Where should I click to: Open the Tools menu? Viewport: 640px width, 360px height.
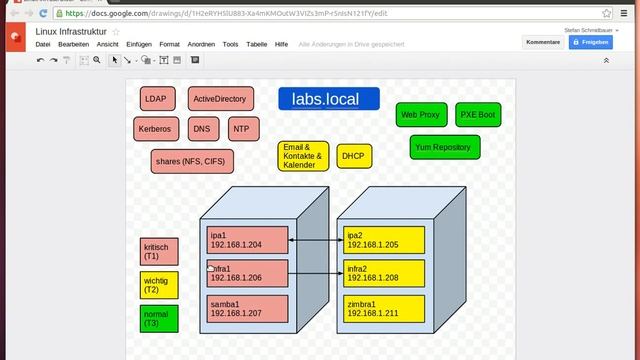coord(230,44)
